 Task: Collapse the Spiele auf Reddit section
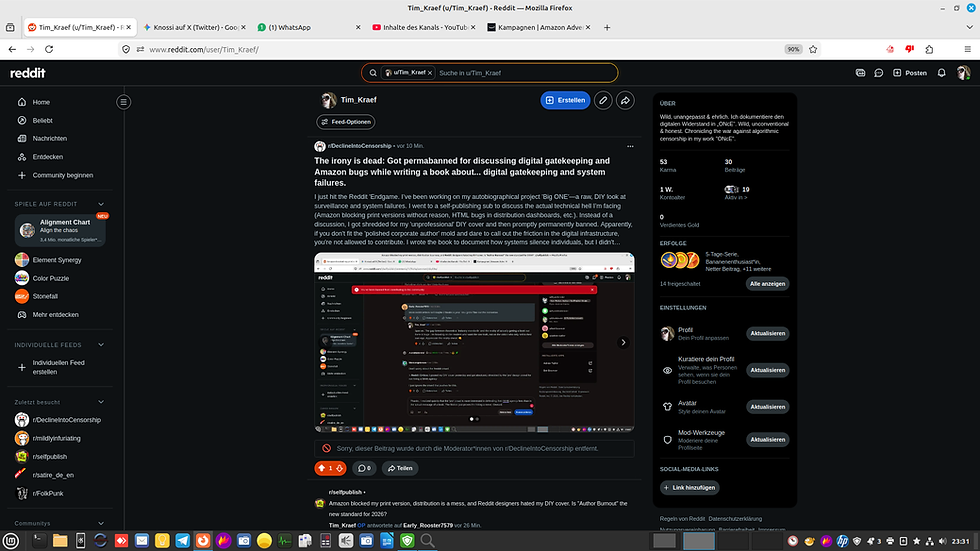click(x=101, y=204)
